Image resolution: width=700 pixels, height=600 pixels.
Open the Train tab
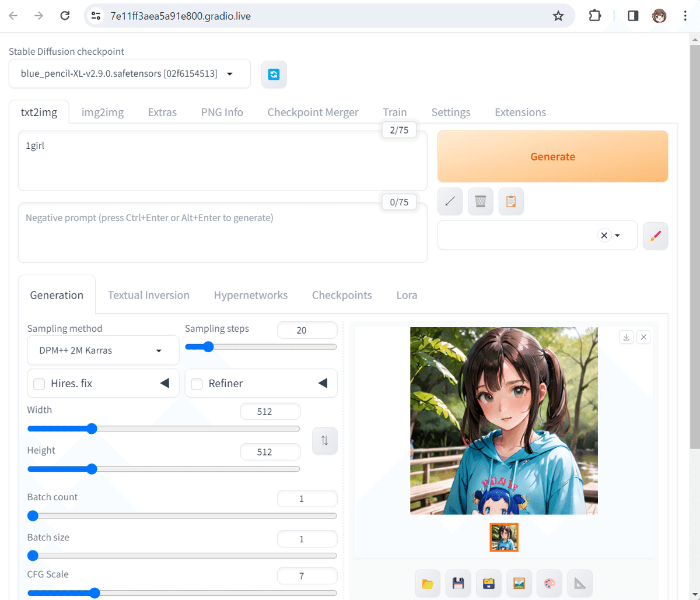(395, 112)
